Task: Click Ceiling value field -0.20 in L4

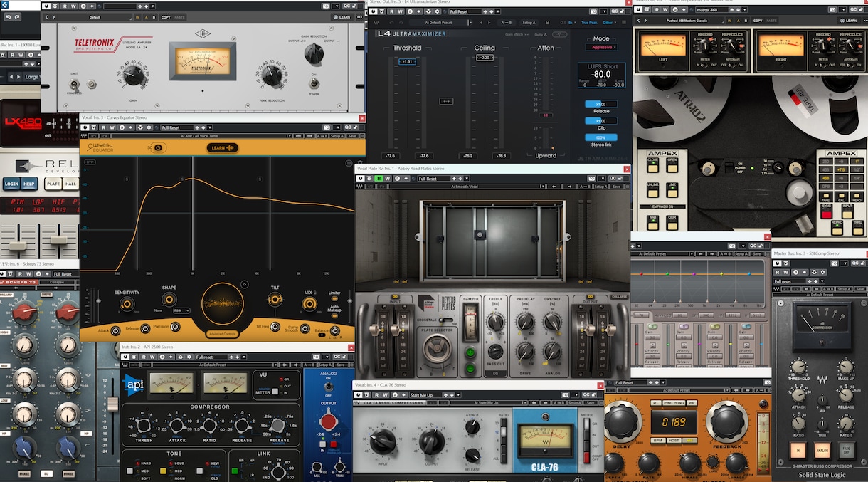Action: click(x=485, y=57)
